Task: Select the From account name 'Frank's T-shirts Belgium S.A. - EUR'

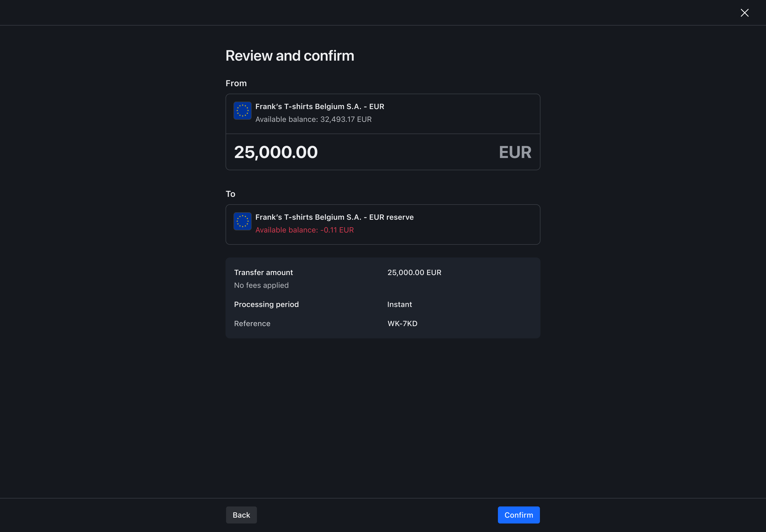Action: [x=320, y=106]
